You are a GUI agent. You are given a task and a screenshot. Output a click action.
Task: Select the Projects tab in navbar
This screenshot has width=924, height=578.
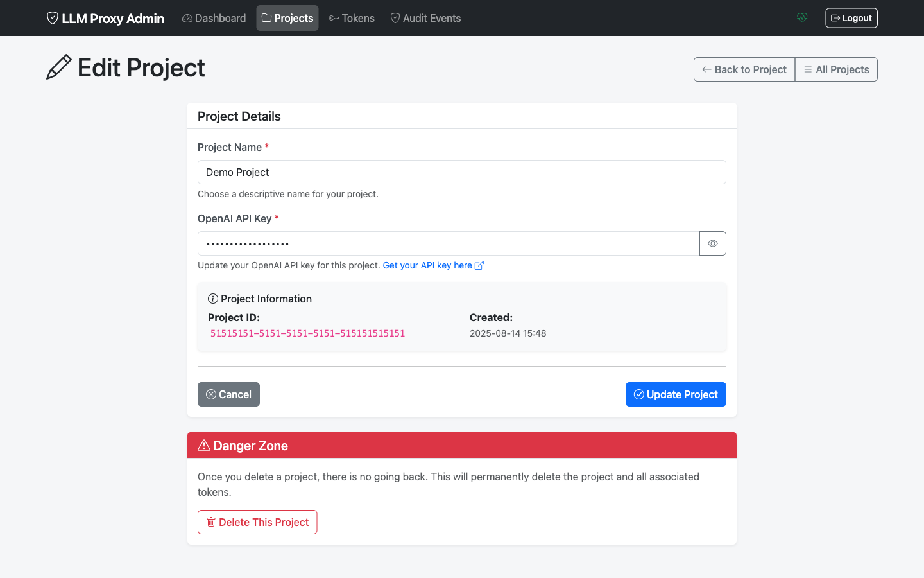(287, 18)
